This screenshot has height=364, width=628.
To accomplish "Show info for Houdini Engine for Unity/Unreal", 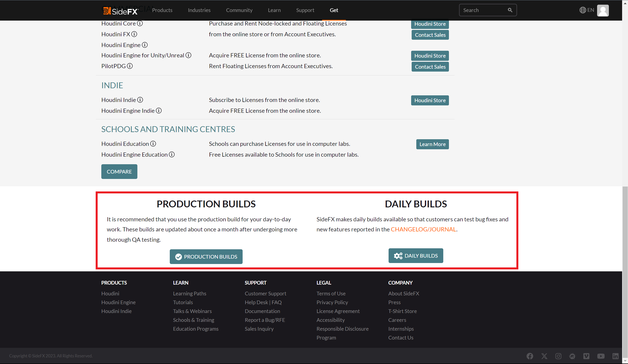I will click(189, 55).
